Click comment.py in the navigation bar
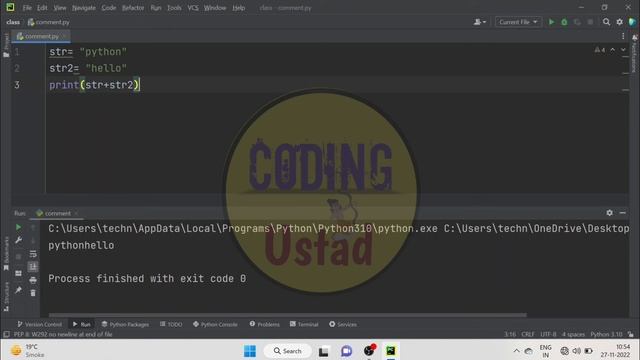This screenshot has width=640, height=360. pos(49,22)
